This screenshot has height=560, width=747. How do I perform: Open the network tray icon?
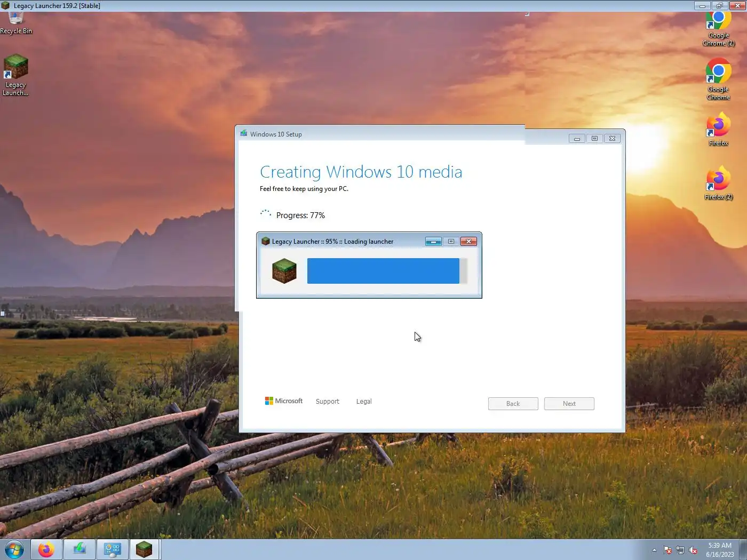pyautogui.click(x=680, y=550)
